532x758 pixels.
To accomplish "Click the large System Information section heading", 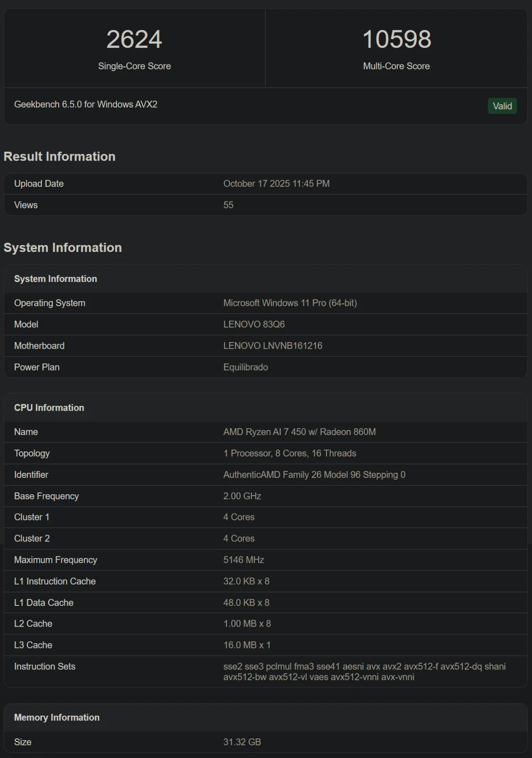I will [x=63, y=247].
